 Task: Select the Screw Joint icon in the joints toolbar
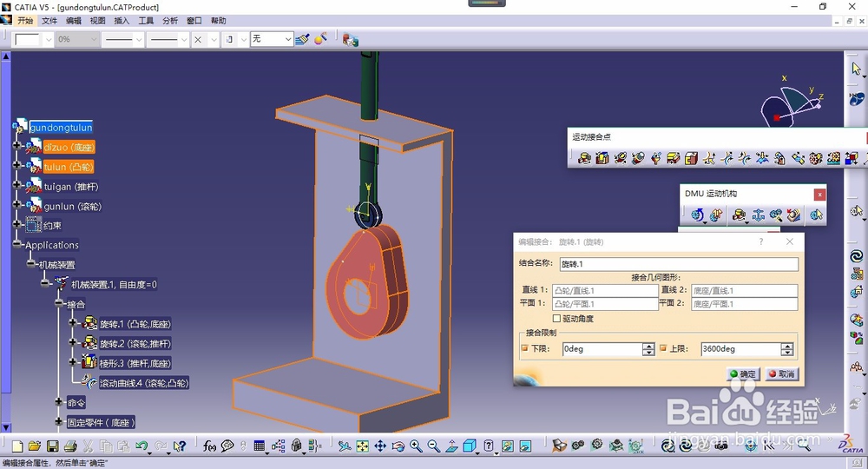point(638,159)
